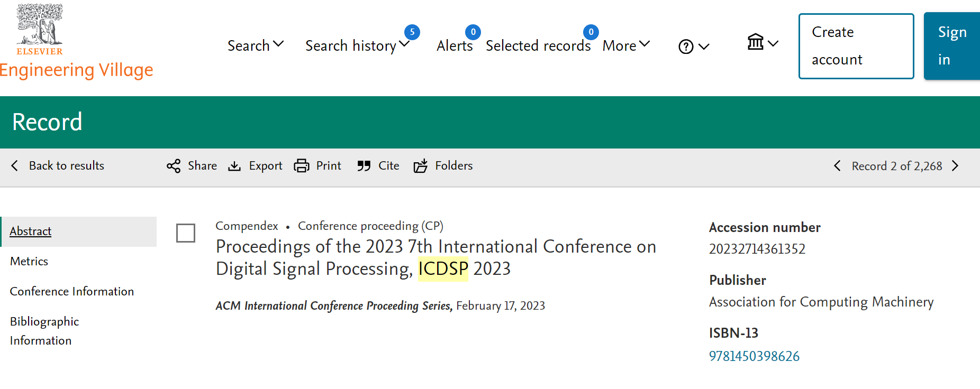Select the Abstract sidebar tab
The image size is (980, 389).
pos(79,231)
